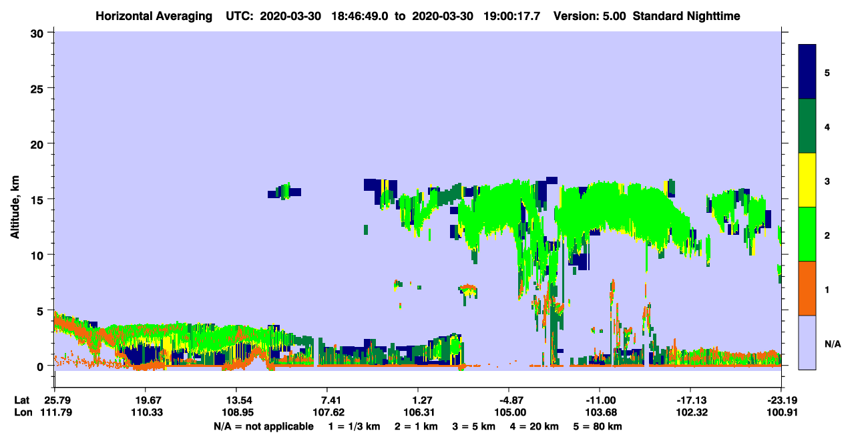The height and width of the screenshot is (445, 868).
Task: Click the '2 = 1 km' legend note
Action: (417, 426)
